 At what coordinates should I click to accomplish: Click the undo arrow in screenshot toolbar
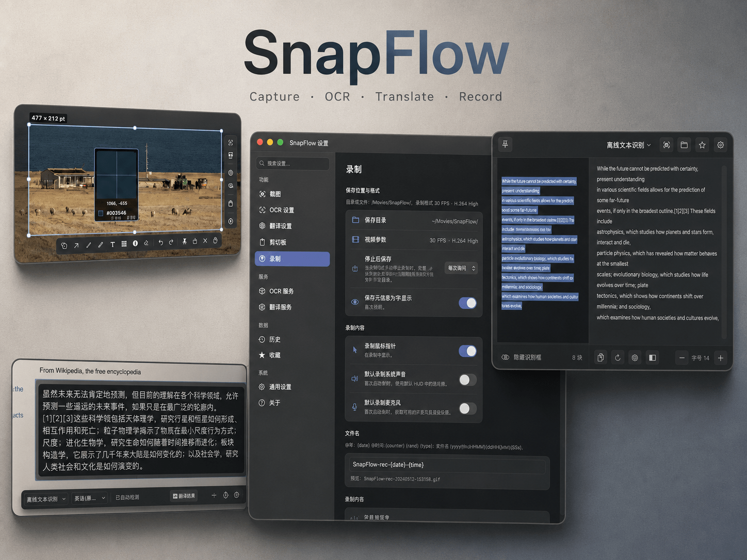click(x=160, y=242)
